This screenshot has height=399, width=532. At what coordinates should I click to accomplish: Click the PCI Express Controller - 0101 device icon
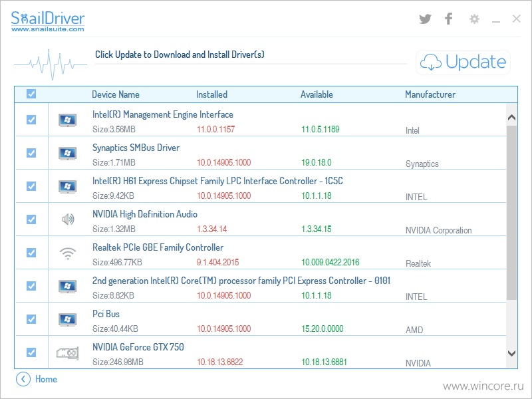tap(68, 287)
